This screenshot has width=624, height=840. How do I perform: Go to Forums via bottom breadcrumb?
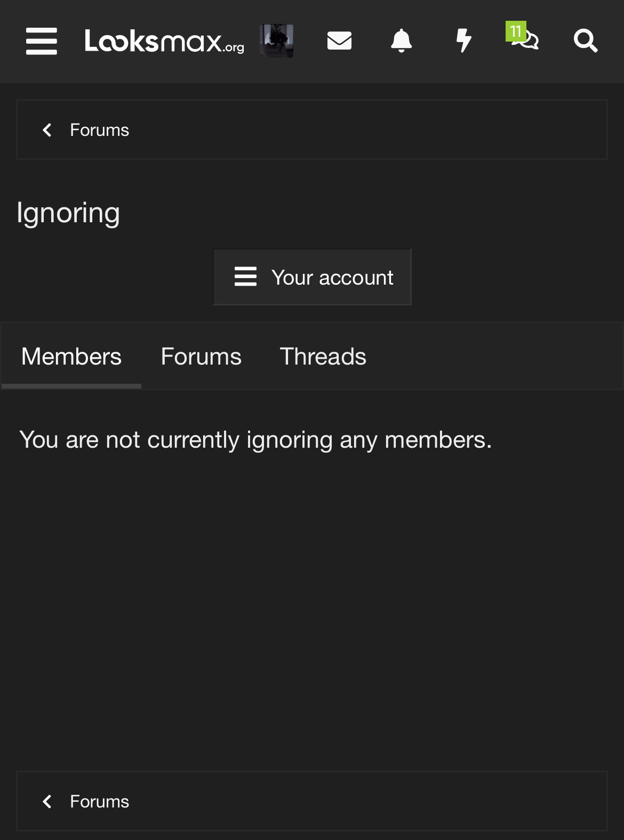(x=100, y=802)
